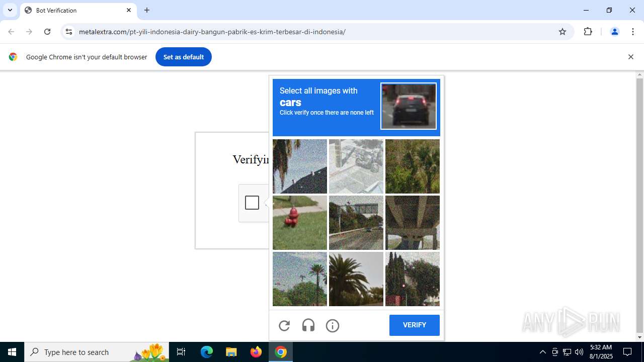Open the Extensions puzzle icon
Viewport: 644px width, 362px height.
coord(588,32)
